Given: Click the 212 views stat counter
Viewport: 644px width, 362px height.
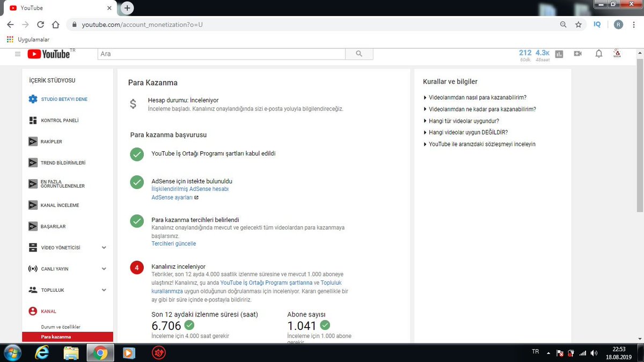Looking at the screenshot, I should point(525,55).
